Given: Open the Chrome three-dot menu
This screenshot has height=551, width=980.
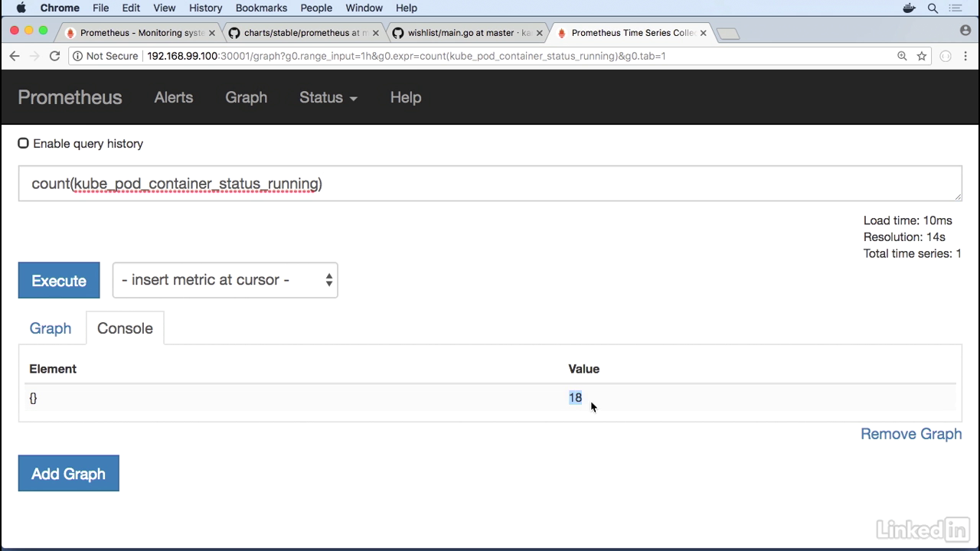Looking at the screenshot, I should [966, 56].
